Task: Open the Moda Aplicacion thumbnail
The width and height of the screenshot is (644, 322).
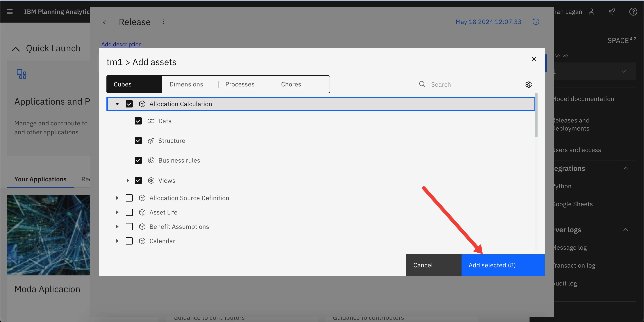Action: (49, 235)
